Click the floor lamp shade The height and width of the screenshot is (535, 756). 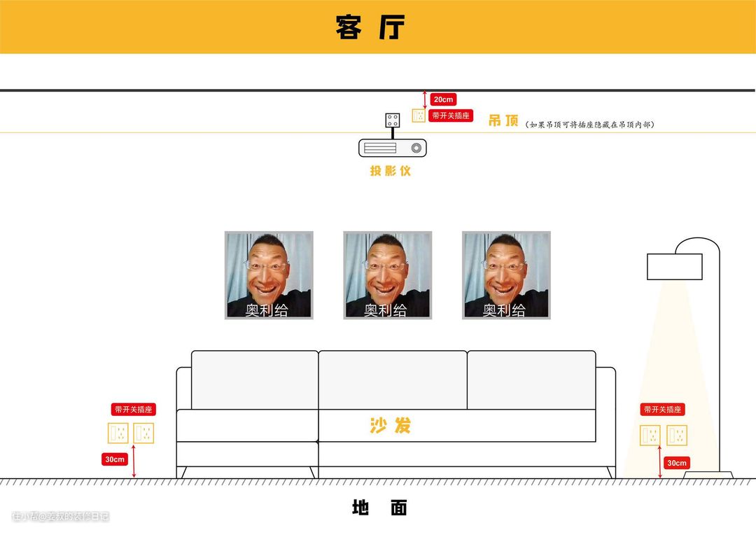(x=674, y=267)
